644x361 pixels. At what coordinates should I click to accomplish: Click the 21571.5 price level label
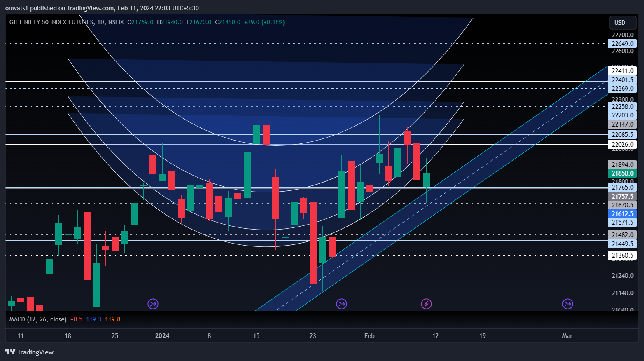click(622, 223)
